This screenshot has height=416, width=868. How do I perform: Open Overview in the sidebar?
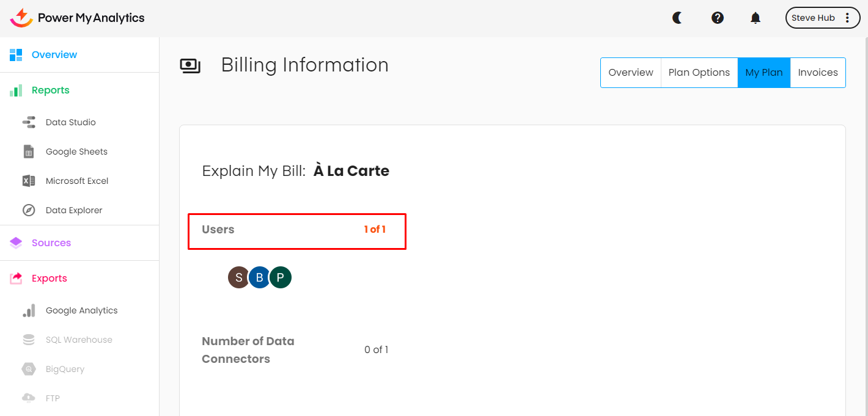(54, 55)
